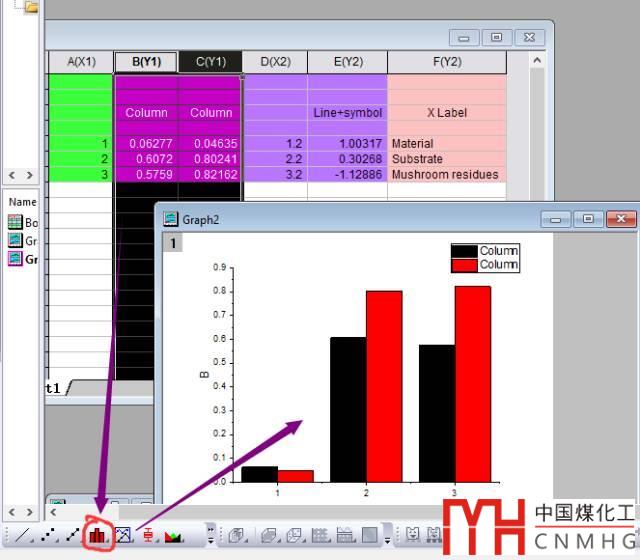Click cell with value -1.12886

[x=348, y=174]
